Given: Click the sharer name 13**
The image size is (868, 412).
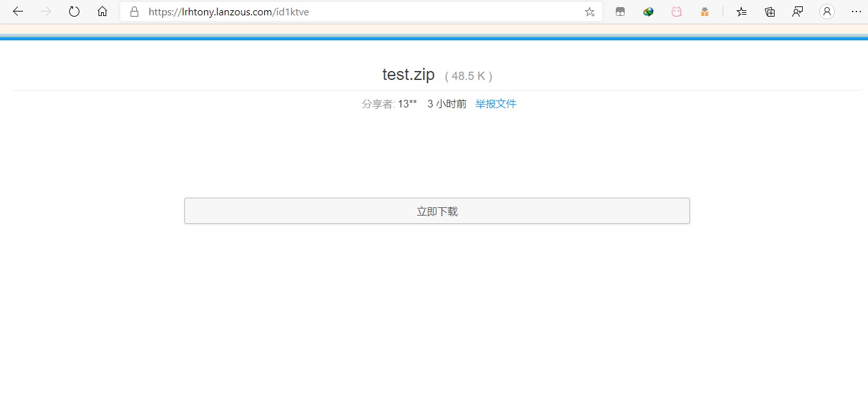Looking at the screenshot, I should 407,104.
